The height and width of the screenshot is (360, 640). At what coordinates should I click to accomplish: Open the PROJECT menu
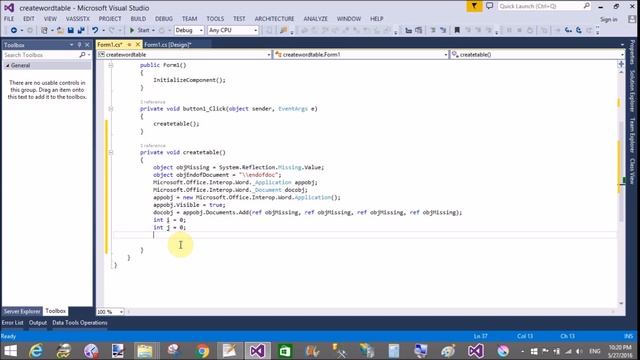point(110,19)
